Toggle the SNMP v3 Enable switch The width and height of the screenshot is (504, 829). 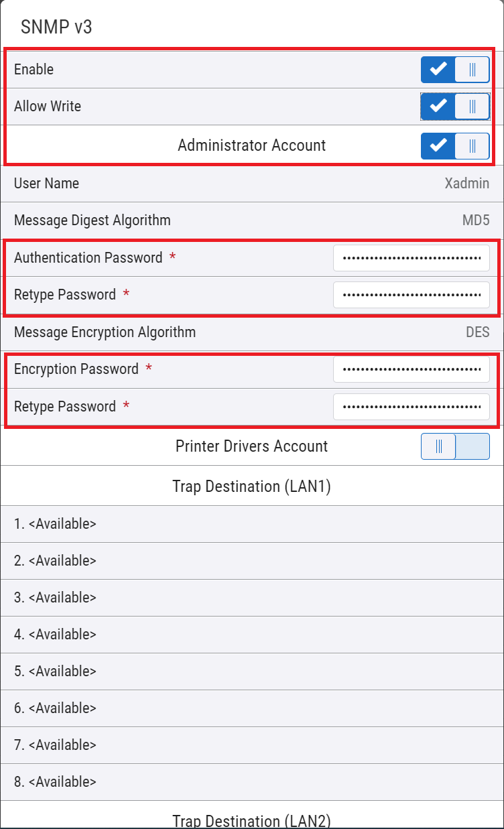(455, 70)
